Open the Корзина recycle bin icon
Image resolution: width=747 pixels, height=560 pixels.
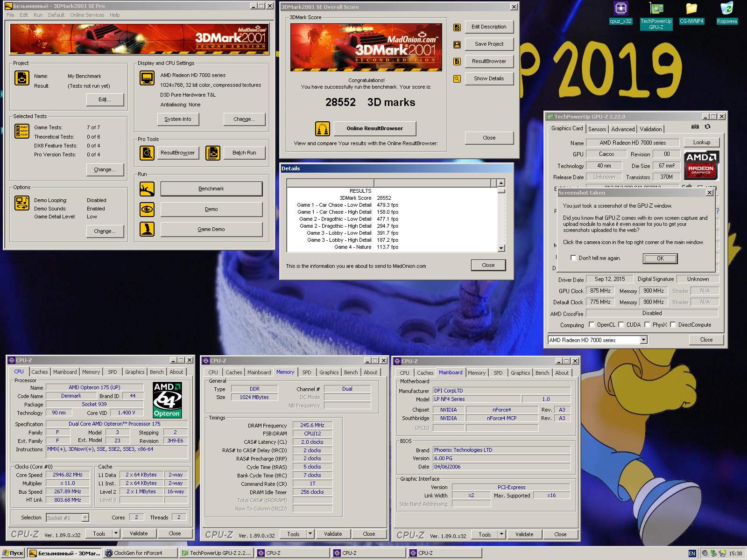click(727, 13)
